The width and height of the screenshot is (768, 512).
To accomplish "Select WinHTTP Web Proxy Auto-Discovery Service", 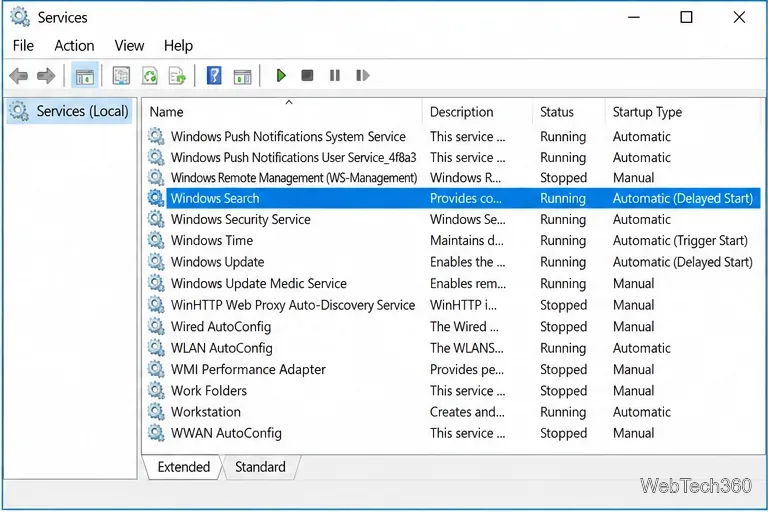I will 293,305.
